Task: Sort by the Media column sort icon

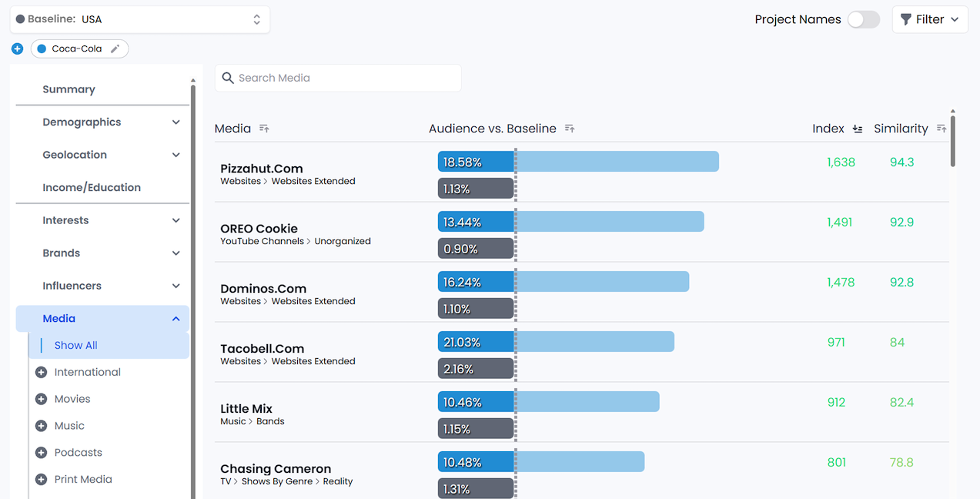Action: (x=264, y=129)
